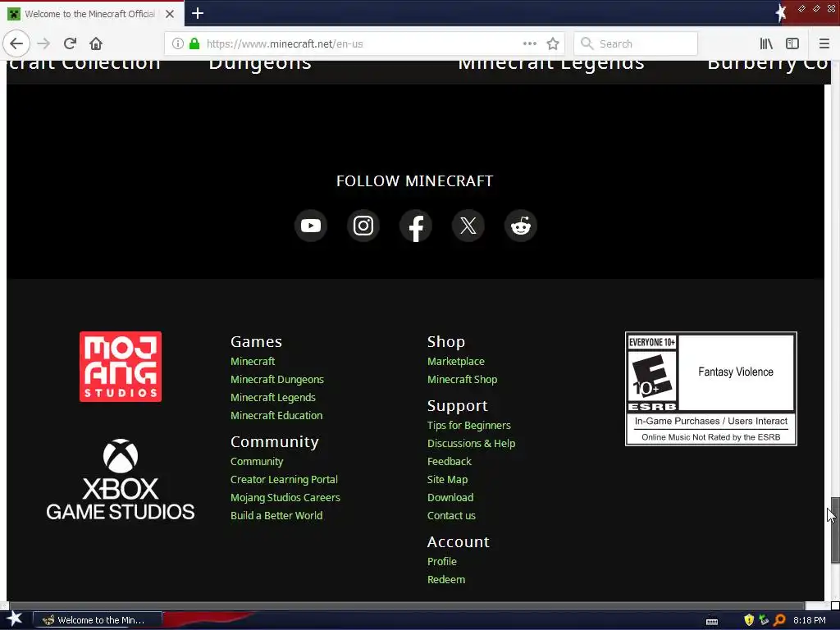Screen dimensions: 840x630
Task: Open the Minecraft Education link
Action: pyautogui.click(x=276, y=415)
